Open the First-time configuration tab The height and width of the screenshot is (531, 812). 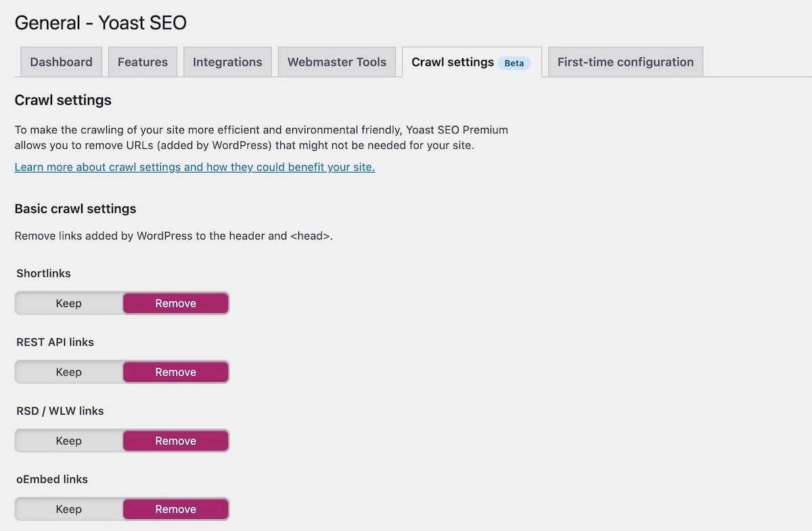coord(625,62)
